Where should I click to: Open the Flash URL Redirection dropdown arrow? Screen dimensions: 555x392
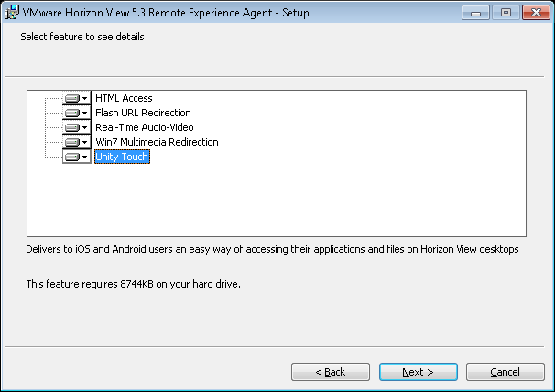85,113
